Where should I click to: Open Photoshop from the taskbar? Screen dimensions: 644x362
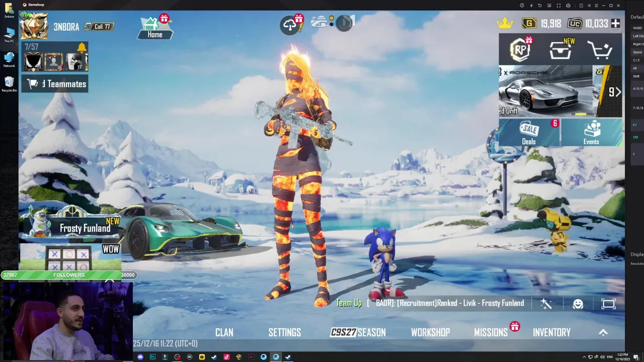tap(152, 357)
